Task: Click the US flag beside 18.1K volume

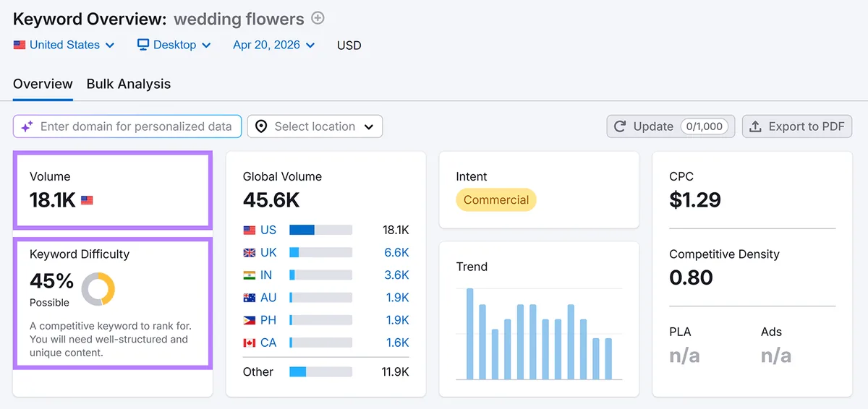Action: pyautogui.click(x=87, y=200)
